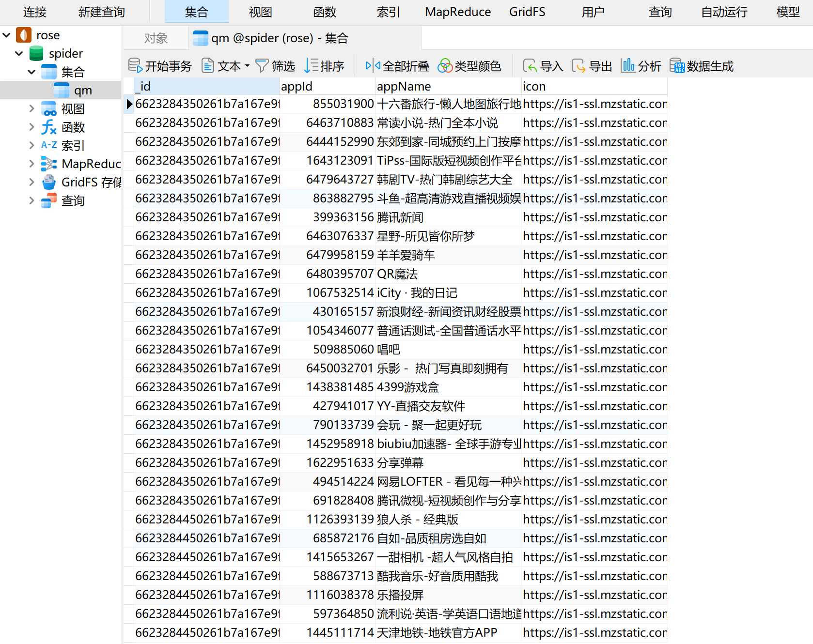Expand the GridFS tree node

pyautogui.click(x=31, y=182)
